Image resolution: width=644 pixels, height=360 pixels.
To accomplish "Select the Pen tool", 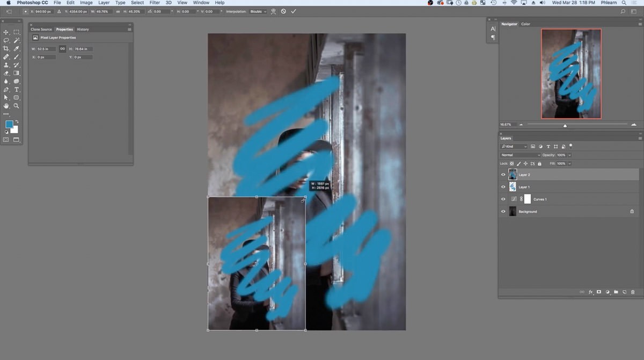I will (x=6, y=90).
